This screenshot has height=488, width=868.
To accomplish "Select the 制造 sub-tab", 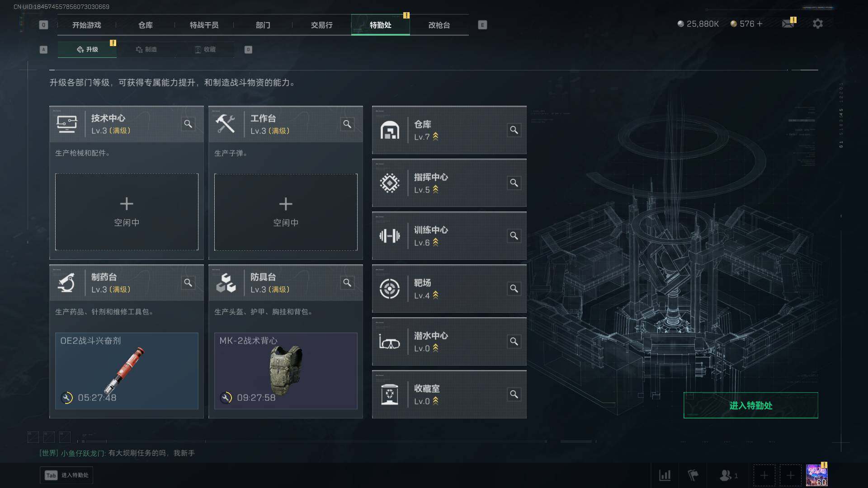I will (146, 49).
